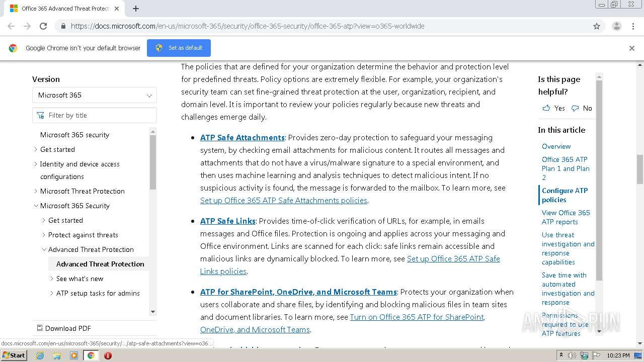Reload the page with refresh icon
The height and width of the screenshot is (362, 644).
pyautogui.click(x=43, y=26)
